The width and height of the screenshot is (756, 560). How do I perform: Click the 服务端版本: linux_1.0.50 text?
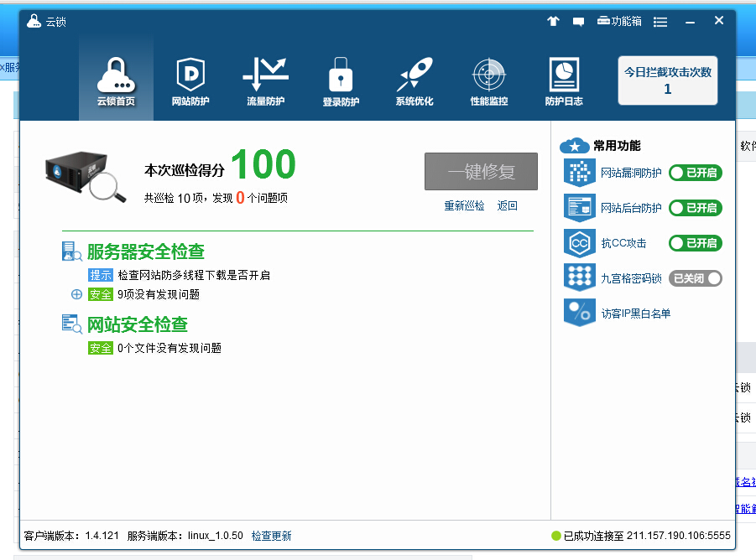click(185, 536)
